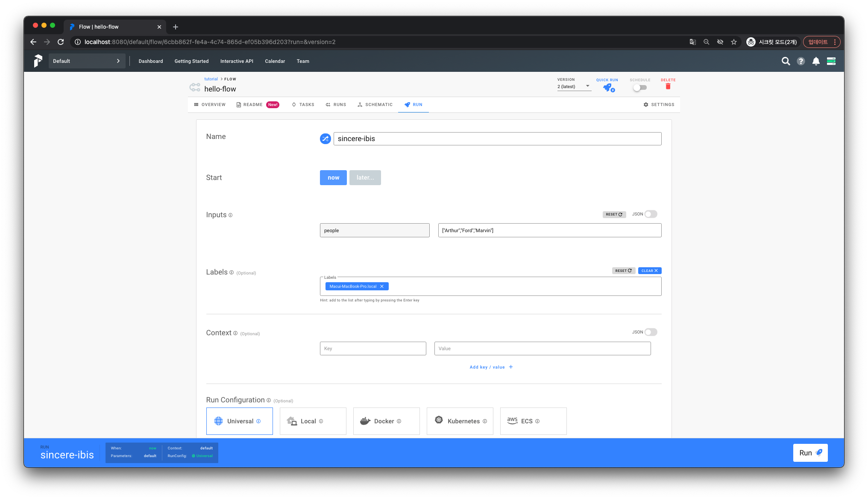This screenshot has width=868, height=499.
Task: Click the red Delete trash icon
Action: click(668, 86)
